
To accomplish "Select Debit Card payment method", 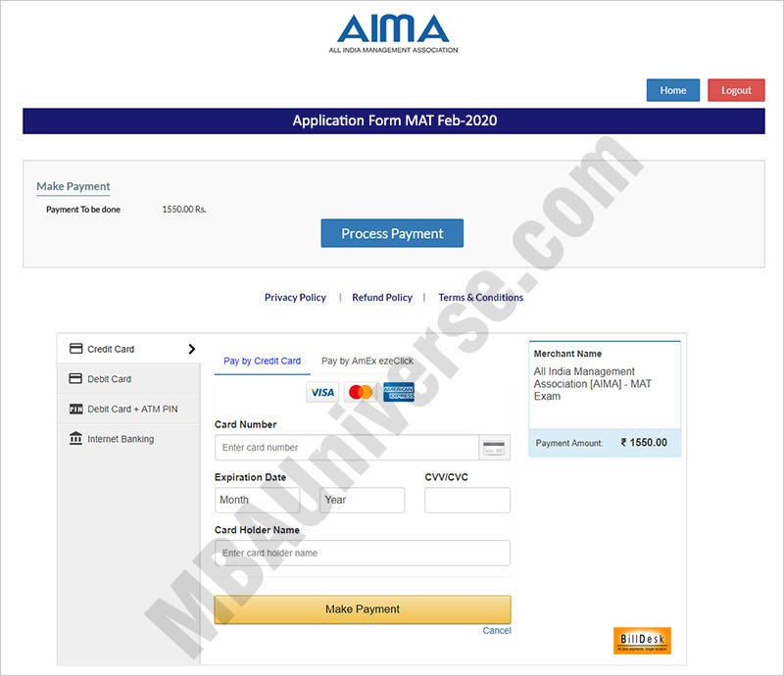I will coord(129,379).
